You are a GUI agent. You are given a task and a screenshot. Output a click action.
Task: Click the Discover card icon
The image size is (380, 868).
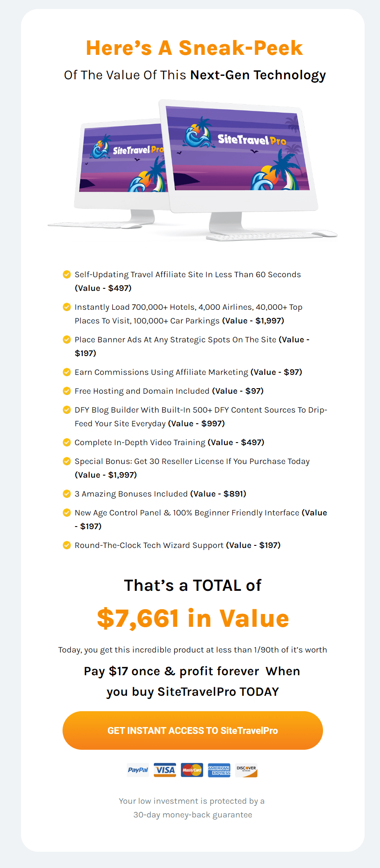(246, 770)
